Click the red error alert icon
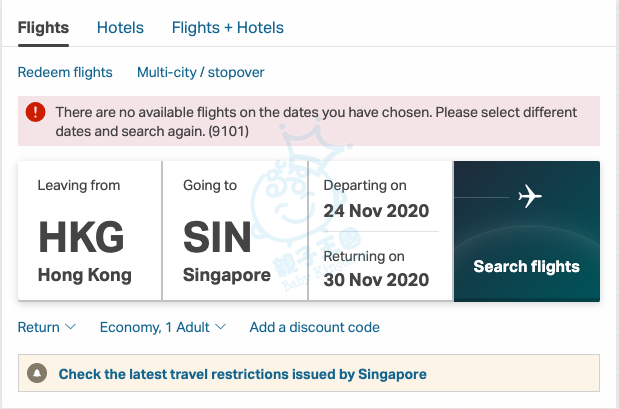 [x=36, y=113]
